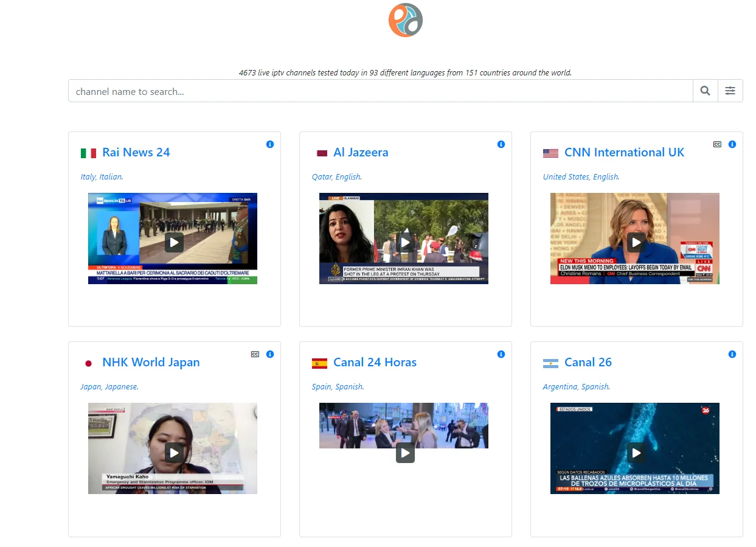Click the United States flag icon
This screenshot has width=756, height=547.
click(550, 153)
